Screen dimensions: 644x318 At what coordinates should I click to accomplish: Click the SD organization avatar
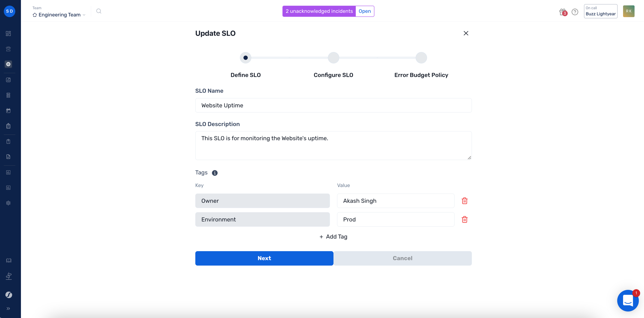click(10, 11)
